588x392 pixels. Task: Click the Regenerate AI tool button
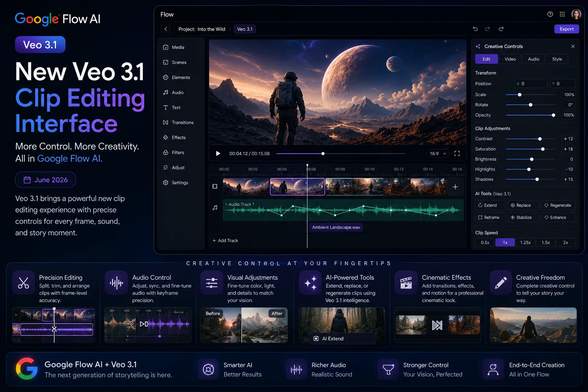(558, 205)
